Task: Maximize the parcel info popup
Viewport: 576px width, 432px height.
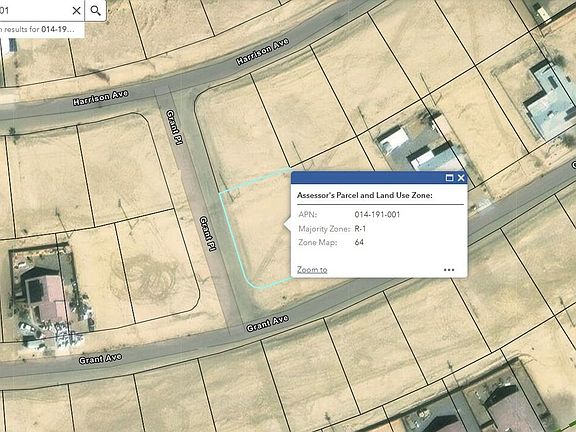Action: pyautogui.click(x=449, y=178)
